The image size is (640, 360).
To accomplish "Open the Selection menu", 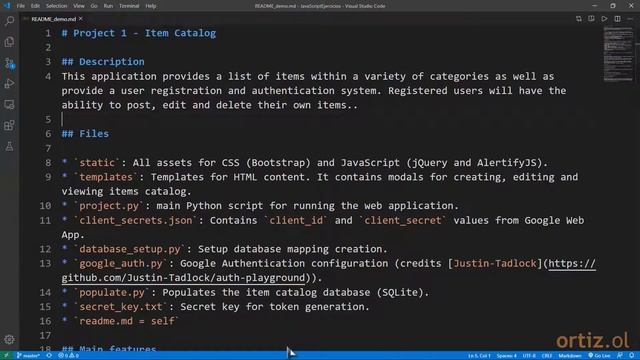I will (56, 6).
